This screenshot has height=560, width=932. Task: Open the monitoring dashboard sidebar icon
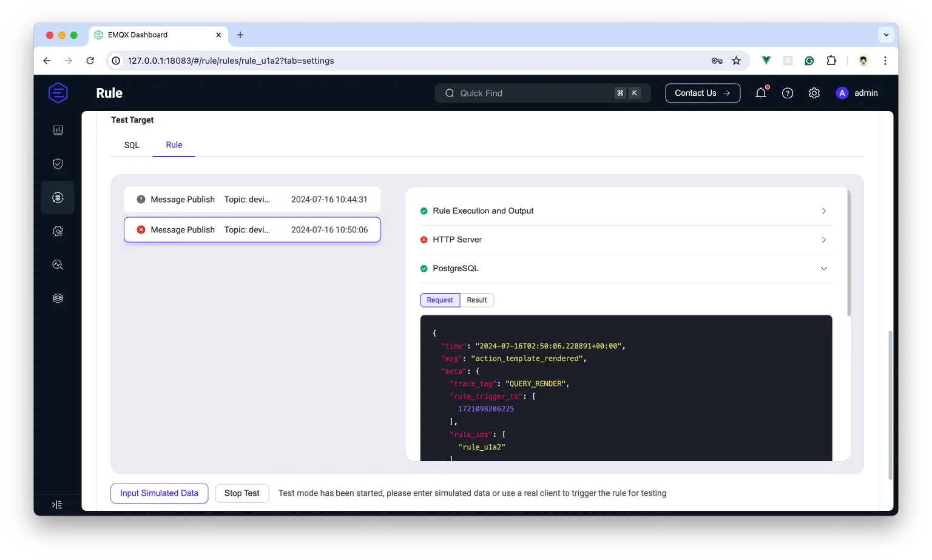tap(58, 130)
